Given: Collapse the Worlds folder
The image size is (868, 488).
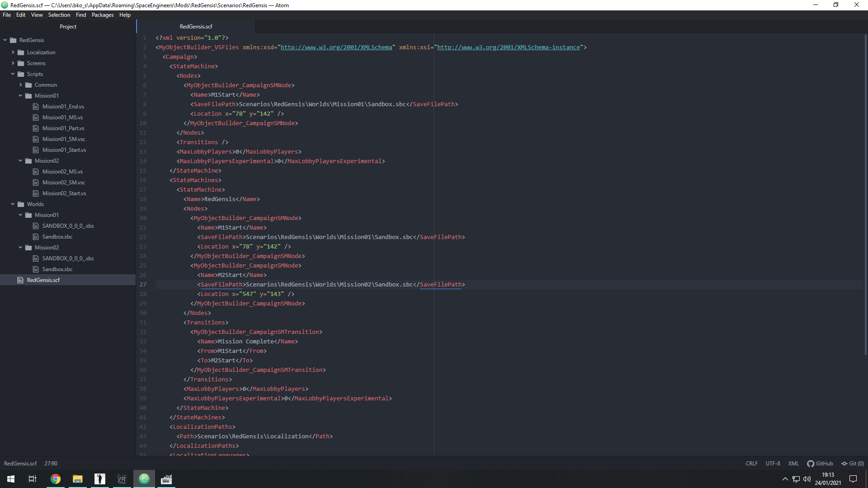Looking at the screenshot, I should [13, 204].
